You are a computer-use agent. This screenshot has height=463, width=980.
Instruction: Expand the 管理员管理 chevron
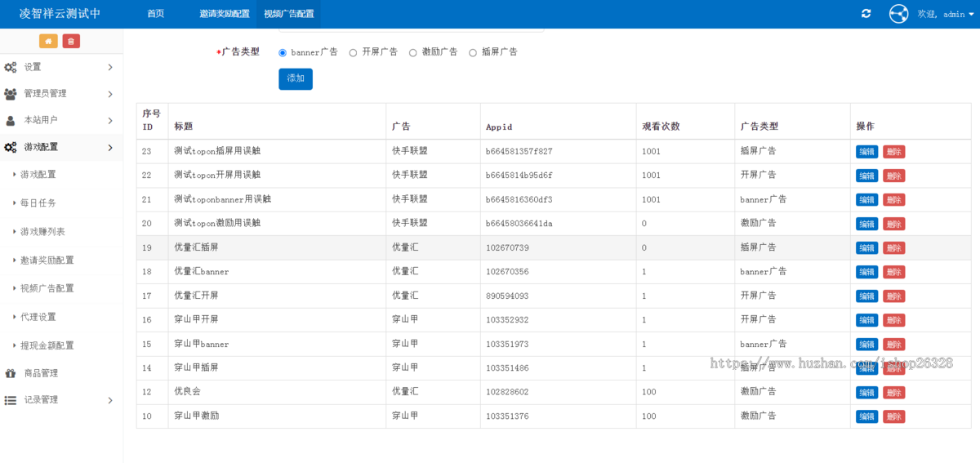[x=110, y=94]
